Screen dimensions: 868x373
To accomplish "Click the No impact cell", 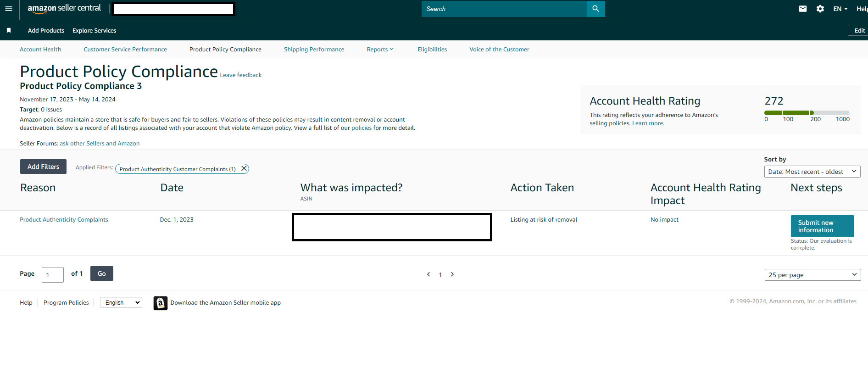I will point(664,220).
